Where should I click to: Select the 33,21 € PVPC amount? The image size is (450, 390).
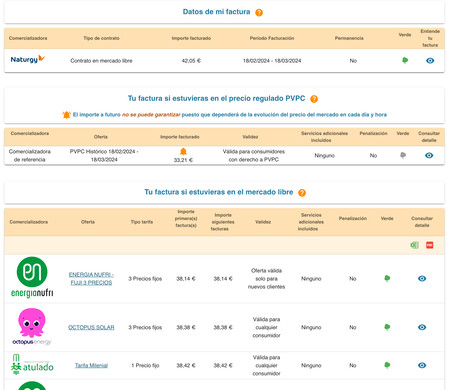(x=183, y=160)
